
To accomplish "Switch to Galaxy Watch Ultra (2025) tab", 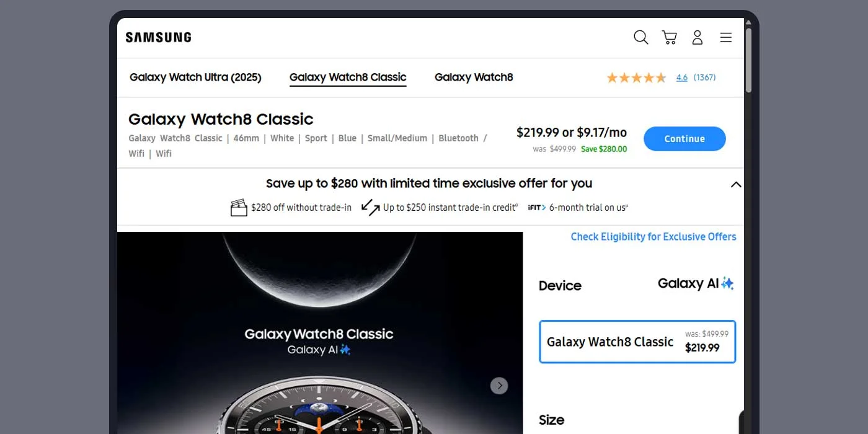I will click(x=195, y=77).
